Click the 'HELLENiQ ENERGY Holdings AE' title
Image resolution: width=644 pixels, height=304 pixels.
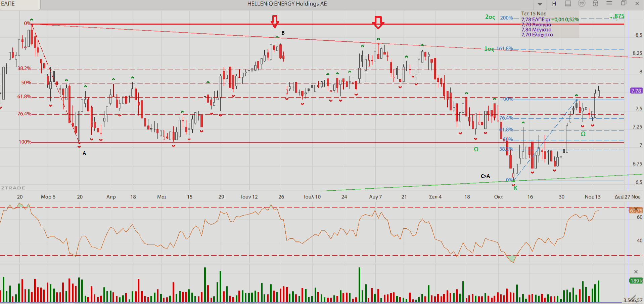(x=287, y=4)
